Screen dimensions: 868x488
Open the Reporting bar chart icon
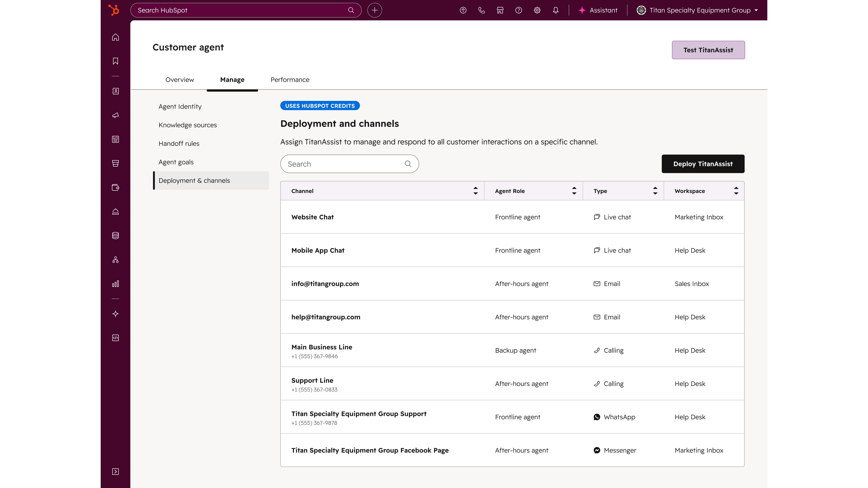pyautogui.click(x=115, y=284)
